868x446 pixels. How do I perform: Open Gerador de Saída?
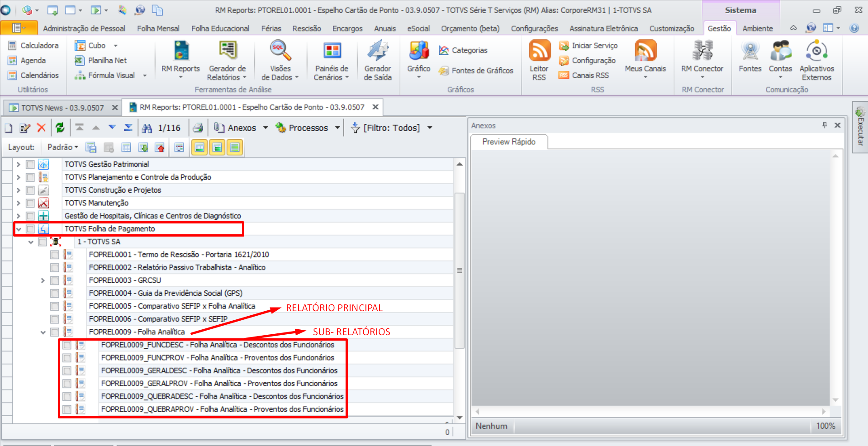[377, 60]
